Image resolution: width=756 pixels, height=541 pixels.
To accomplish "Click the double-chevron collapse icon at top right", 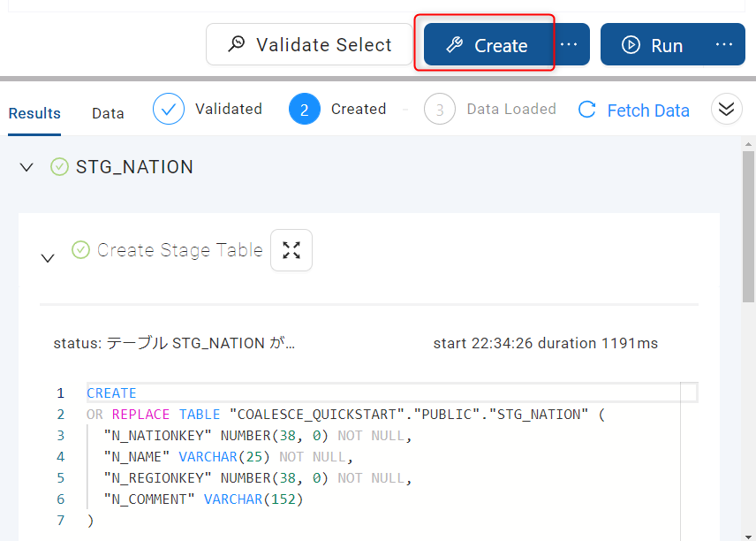I will [x=726, y=109].
